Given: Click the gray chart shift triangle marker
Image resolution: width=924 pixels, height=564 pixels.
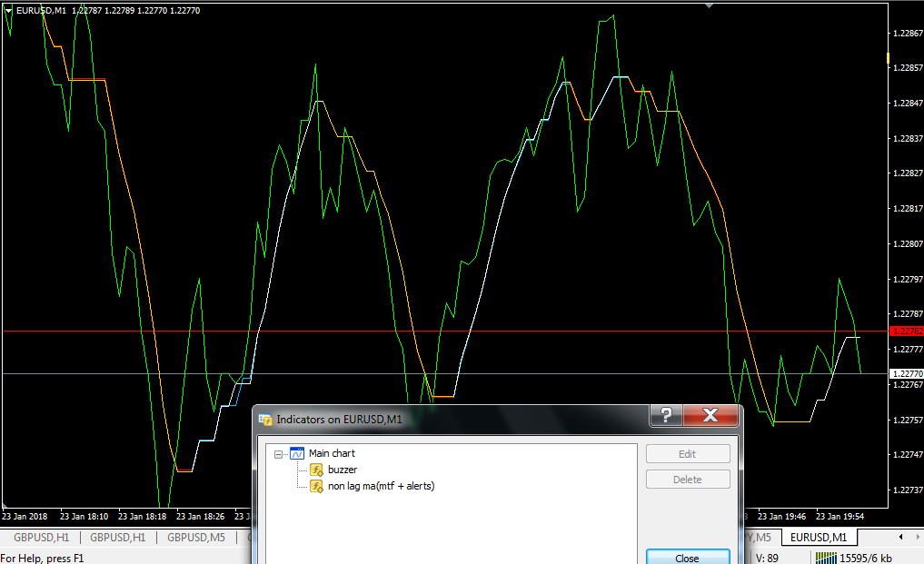Looking at the screenshot, I should pos(709,5).
